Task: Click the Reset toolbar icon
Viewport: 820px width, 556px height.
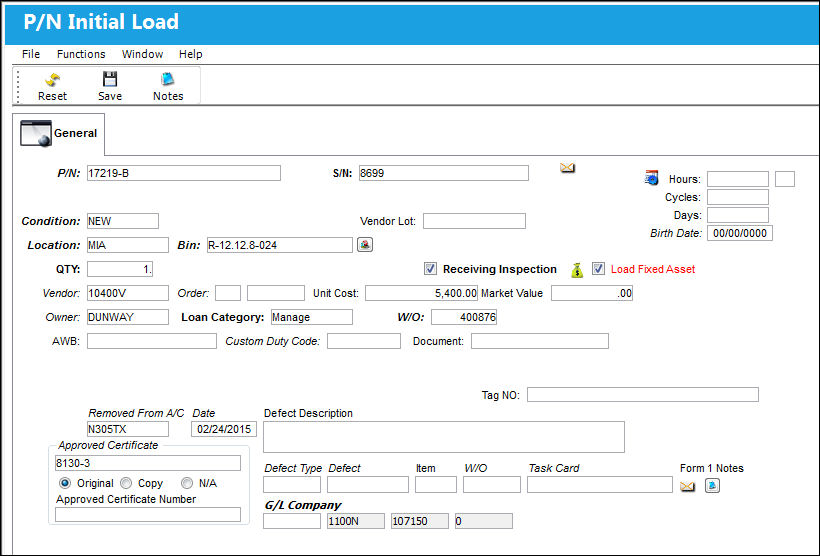Action: coord(52,80)
